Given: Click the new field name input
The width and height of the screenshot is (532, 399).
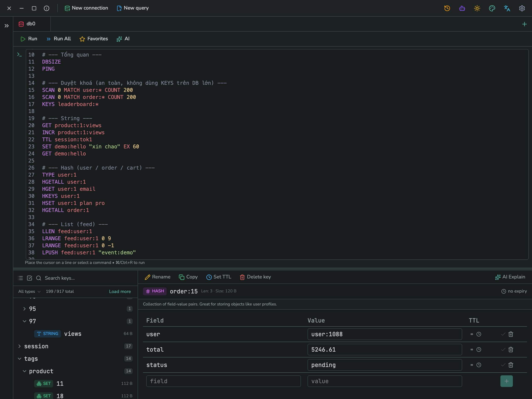Looking at the screenshot, I should [x=223, y=381].
